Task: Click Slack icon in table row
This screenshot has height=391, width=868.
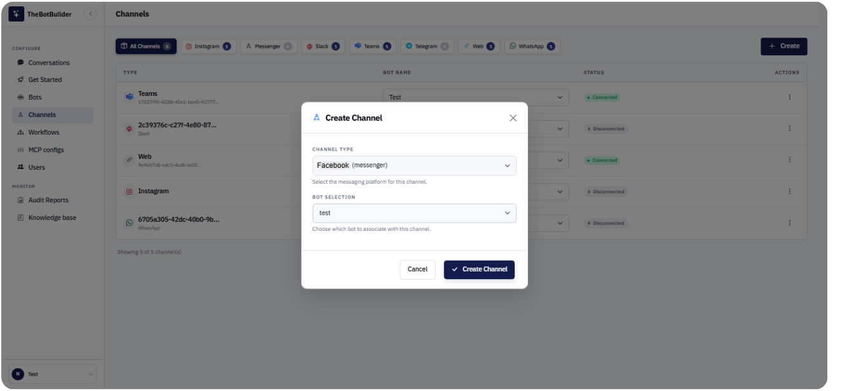Action: coord(129,128)
